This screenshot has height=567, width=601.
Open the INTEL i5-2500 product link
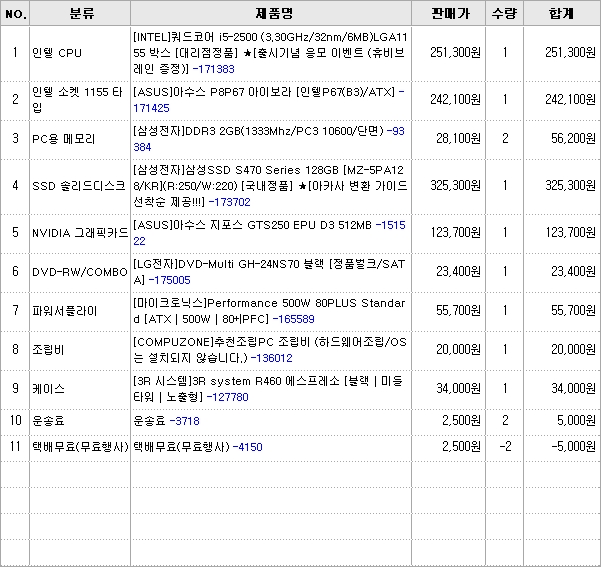click(271, 53)
